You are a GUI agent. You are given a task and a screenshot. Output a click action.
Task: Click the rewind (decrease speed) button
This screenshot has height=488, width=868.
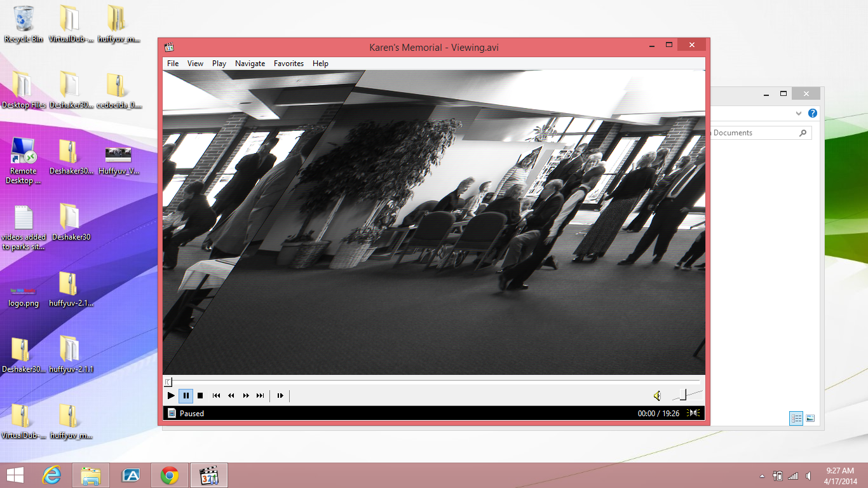click(231, 395)
